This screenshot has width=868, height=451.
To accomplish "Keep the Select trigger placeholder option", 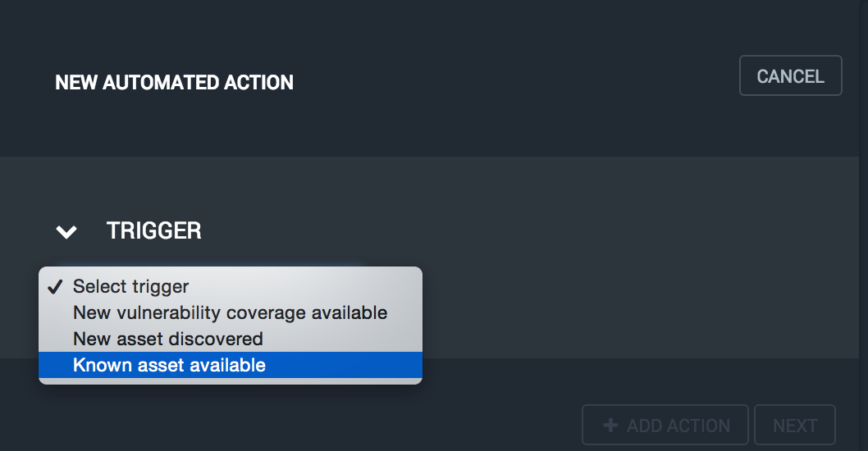I will 131,287.
